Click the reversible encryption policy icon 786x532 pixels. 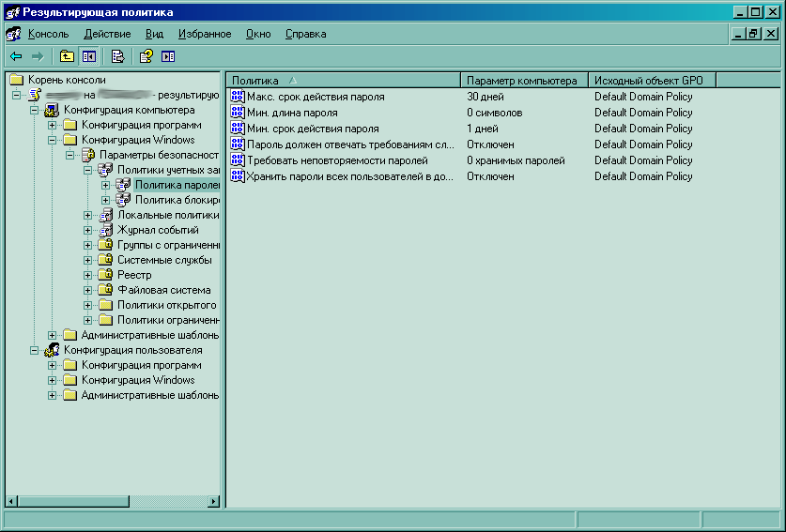pos(237,176)
